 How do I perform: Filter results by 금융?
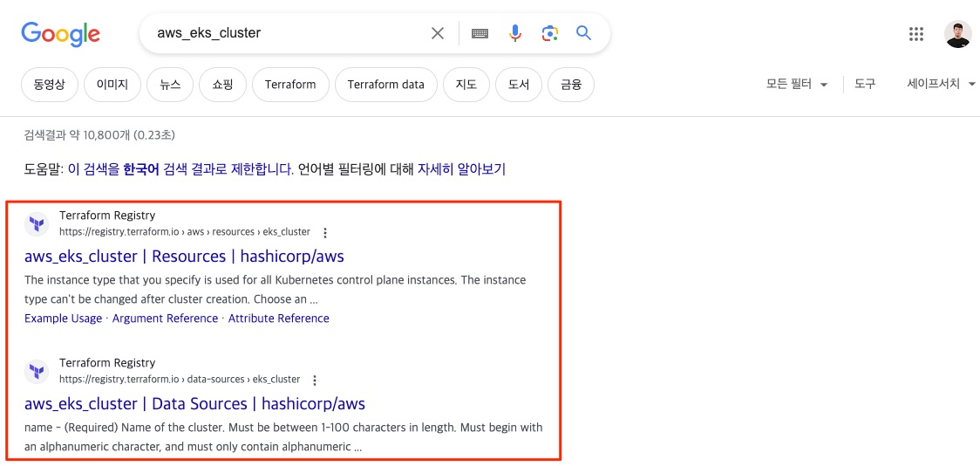(x=570, y=85)
